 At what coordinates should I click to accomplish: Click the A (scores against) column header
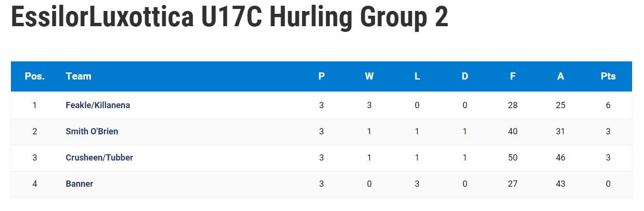[561, 76]
